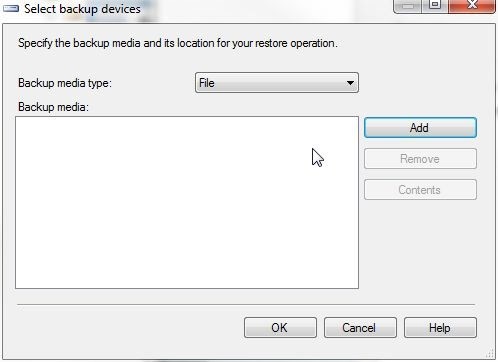This screenshot has height=362, width=498.
Task: Click the 'Specify the backup media' instruction text
Action: pos(178,43)
